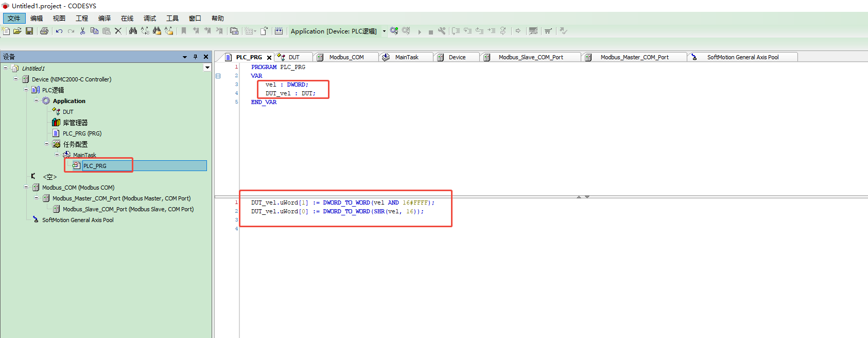Image resolution: width=868 pixels, height=338 pixels.
Task: Collapse the 任务配置 tree node
Action: coord(46,143)
